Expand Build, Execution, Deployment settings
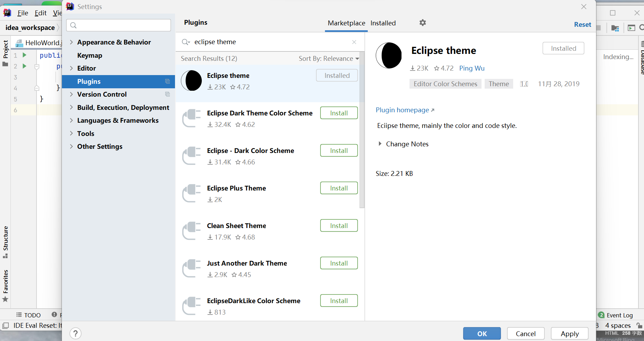The image size is (644, 341). [71, 107]
